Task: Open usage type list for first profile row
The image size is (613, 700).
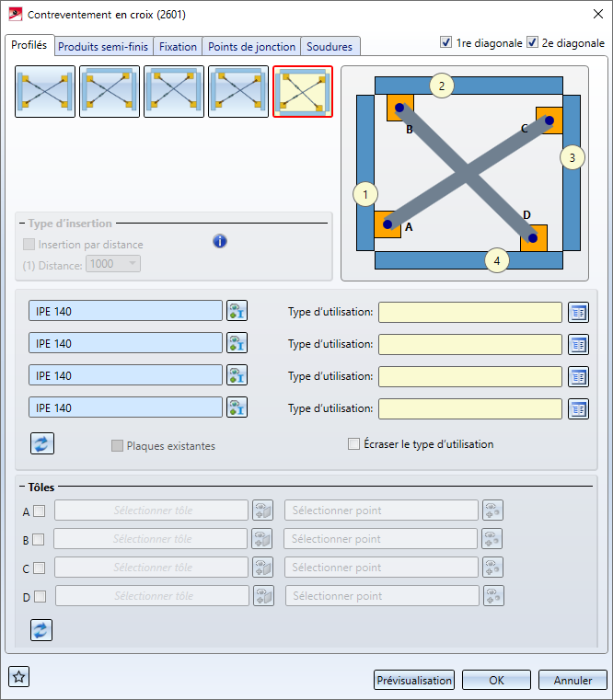Action: [x=579, y=312]
